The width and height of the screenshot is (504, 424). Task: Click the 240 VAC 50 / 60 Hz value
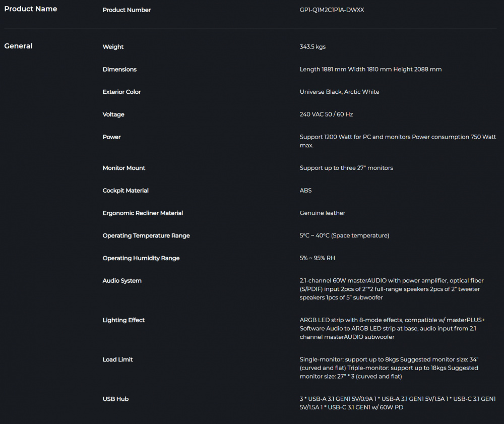tap(326, 114)
